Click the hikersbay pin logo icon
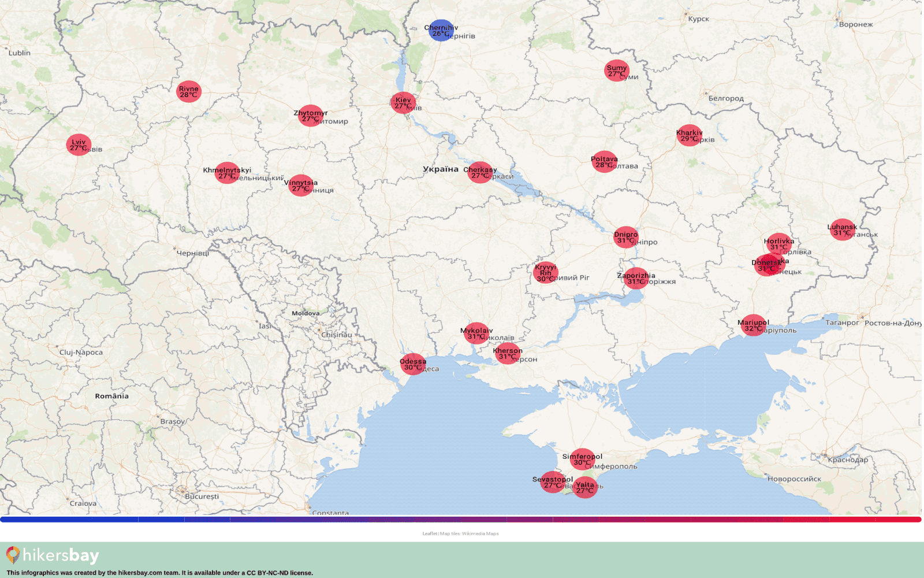This screenshot has height=578, width=924. tap(13, 555)
